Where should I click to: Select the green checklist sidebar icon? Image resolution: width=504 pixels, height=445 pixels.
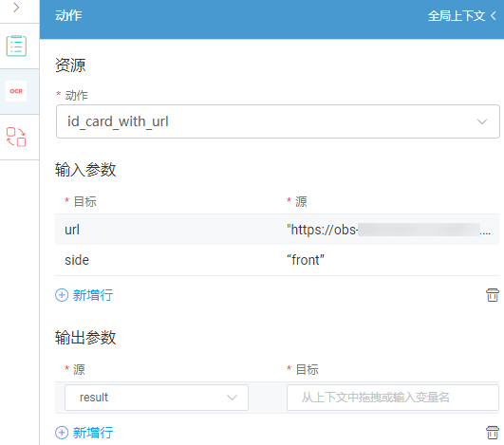tap(16, 46)
